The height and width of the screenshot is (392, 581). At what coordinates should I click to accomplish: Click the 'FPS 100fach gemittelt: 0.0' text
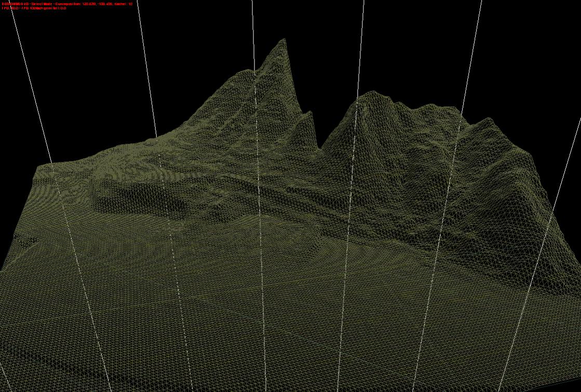tap(44, 8)
